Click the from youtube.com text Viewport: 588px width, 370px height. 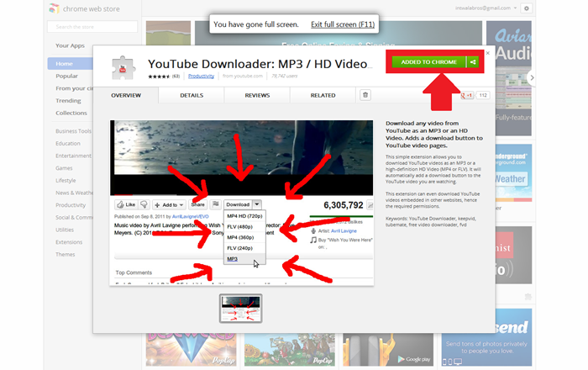243,77
